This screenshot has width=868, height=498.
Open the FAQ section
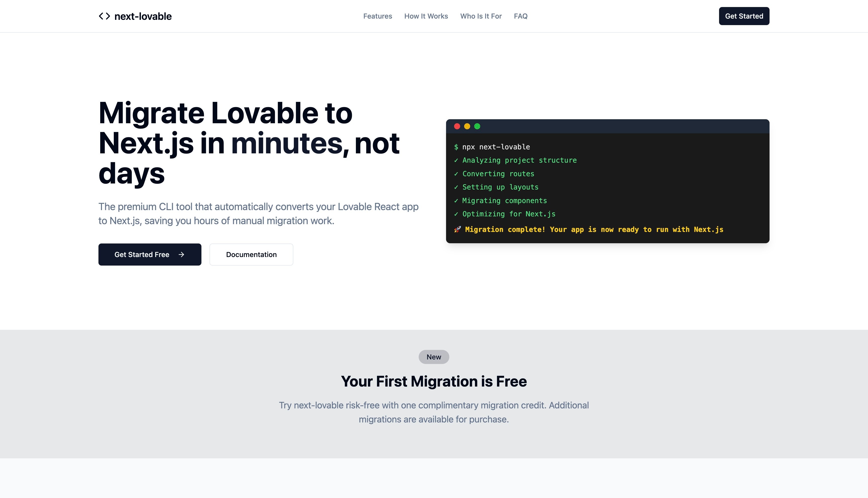520,16
